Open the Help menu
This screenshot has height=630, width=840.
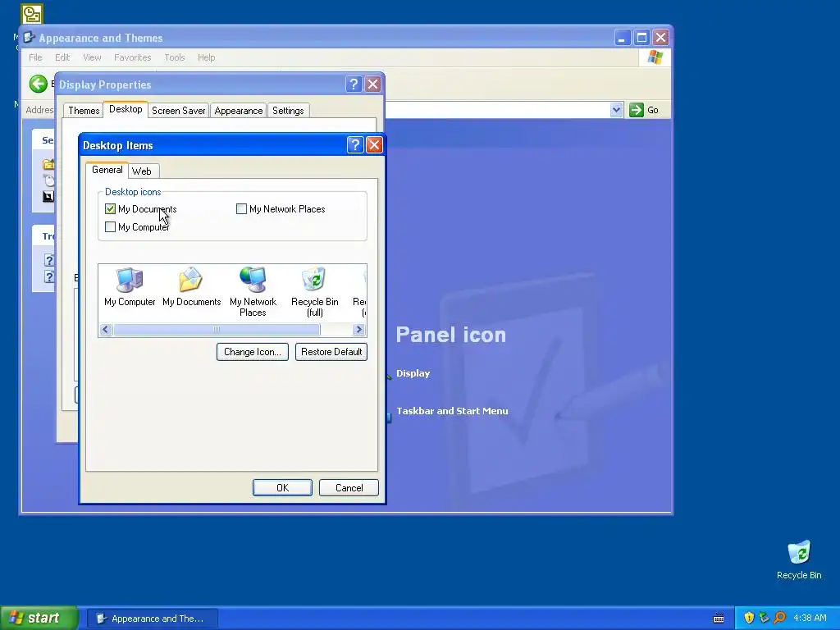(x=206, y=57)
